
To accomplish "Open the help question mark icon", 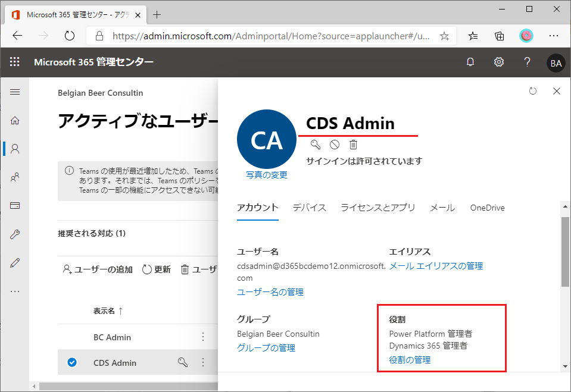I will coord(527,62).
